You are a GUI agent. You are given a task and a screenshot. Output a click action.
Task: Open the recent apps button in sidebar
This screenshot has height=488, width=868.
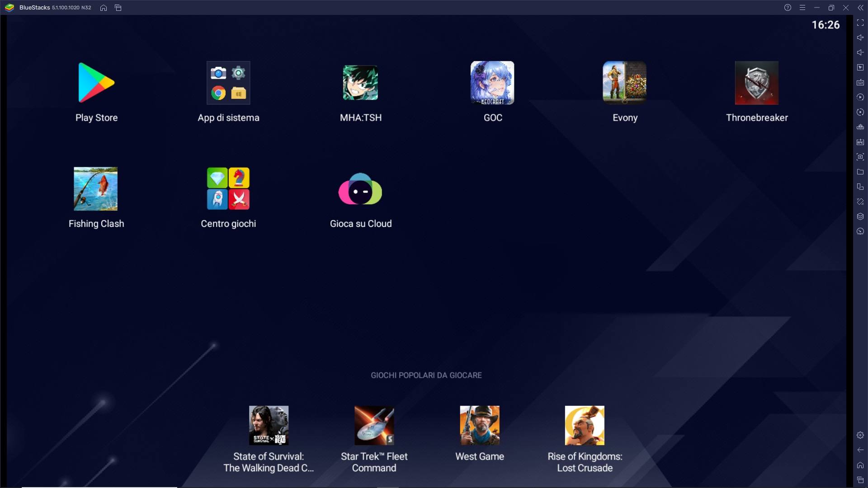860,480
